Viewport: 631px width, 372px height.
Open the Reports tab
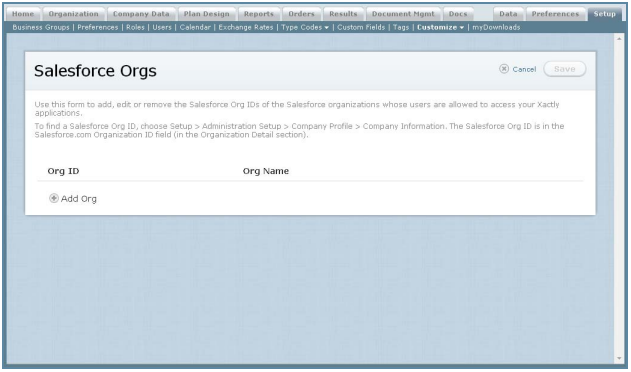(x=259, y=14)
